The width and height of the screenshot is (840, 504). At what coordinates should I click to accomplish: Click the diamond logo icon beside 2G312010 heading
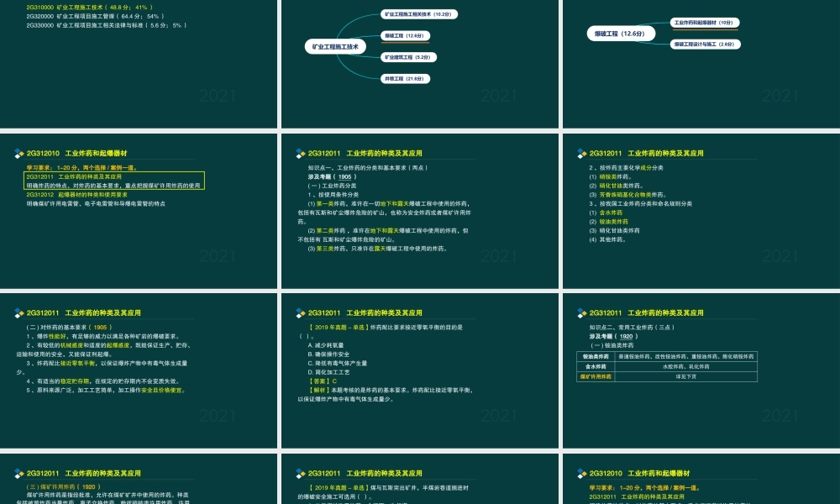tap(18, 154)
